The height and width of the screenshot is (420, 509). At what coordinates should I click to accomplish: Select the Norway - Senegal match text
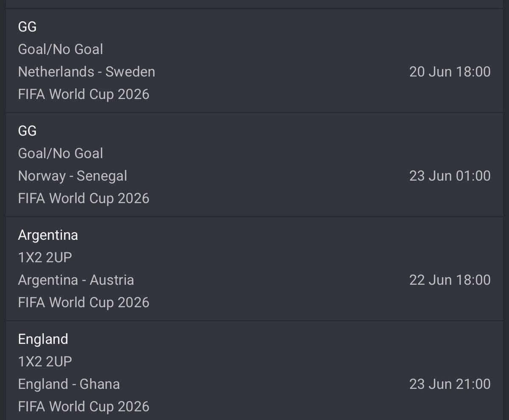point(73,176)
